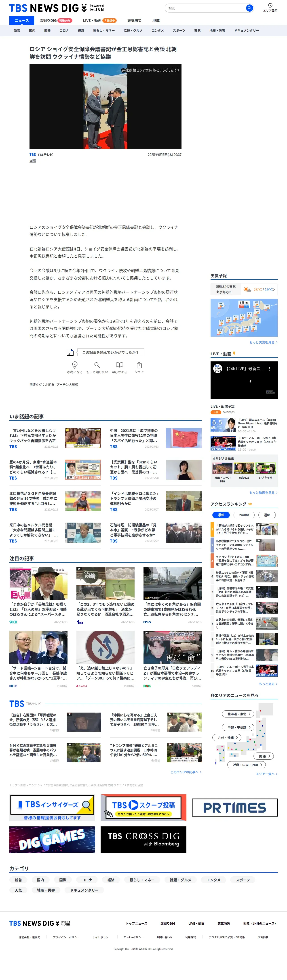Open the JNNドローンDIG original video
The width and height of the screenshot is (287, 980).
222,473
